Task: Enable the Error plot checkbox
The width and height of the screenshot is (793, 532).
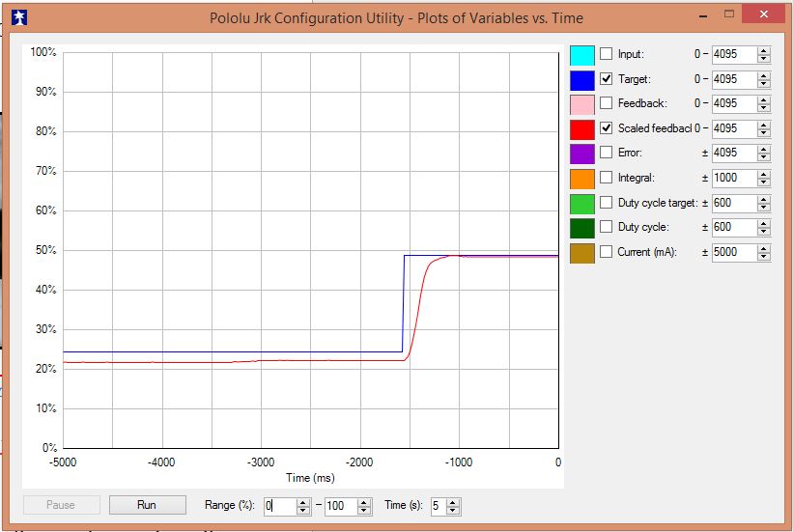Action: [x=606, y=153]
